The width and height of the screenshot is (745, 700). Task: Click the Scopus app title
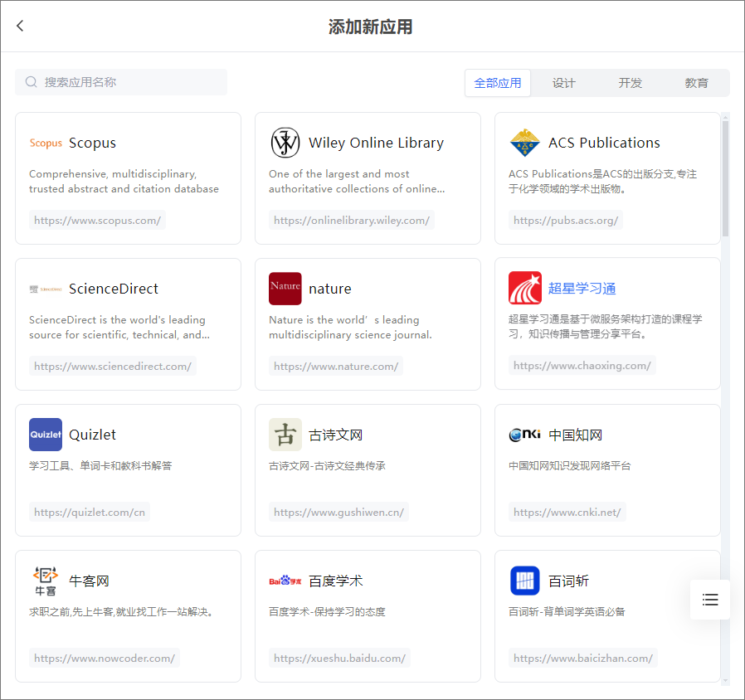click(92, 143)
